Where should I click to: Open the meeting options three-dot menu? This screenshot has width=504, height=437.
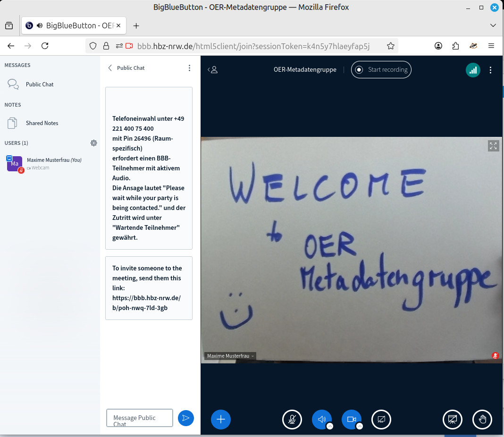pyautogui.click(x=490, y=70)
